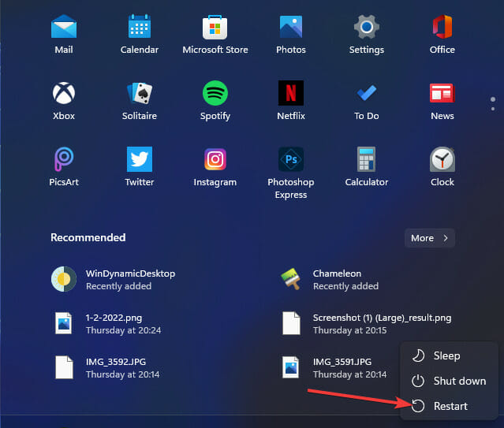This screenshot has height=428, width=504.
Task: Open recommended WinDynamicDesktop app
Action: (x=114, y=279)
